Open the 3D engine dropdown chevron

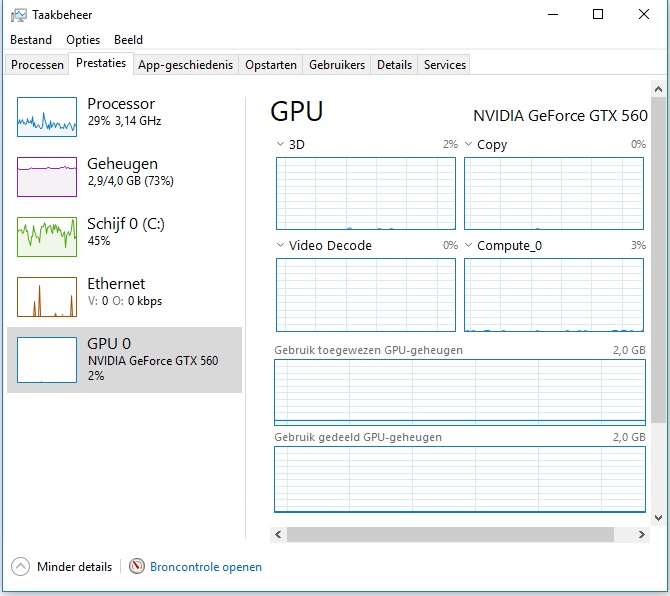(x=280, y=144)
